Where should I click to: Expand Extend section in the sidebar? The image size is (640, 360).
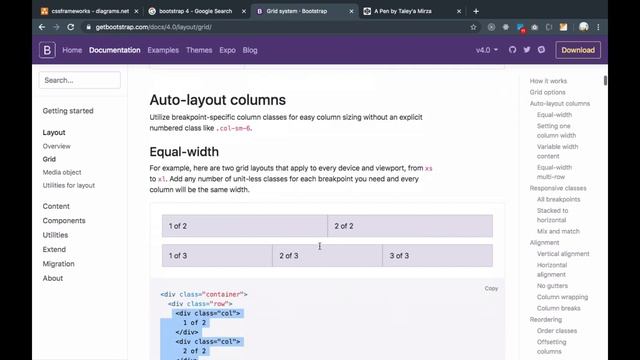coord(54,249)
